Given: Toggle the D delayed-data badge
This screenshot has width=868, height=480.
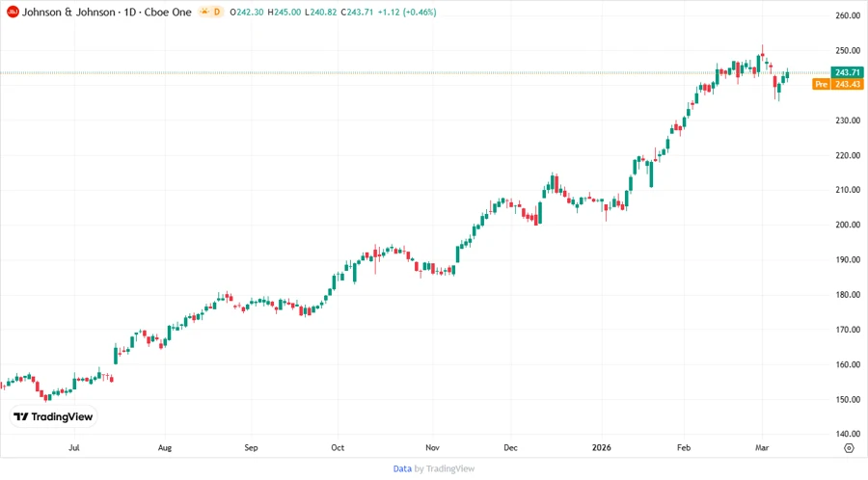Looking at the screenshot, I should 217,13.
